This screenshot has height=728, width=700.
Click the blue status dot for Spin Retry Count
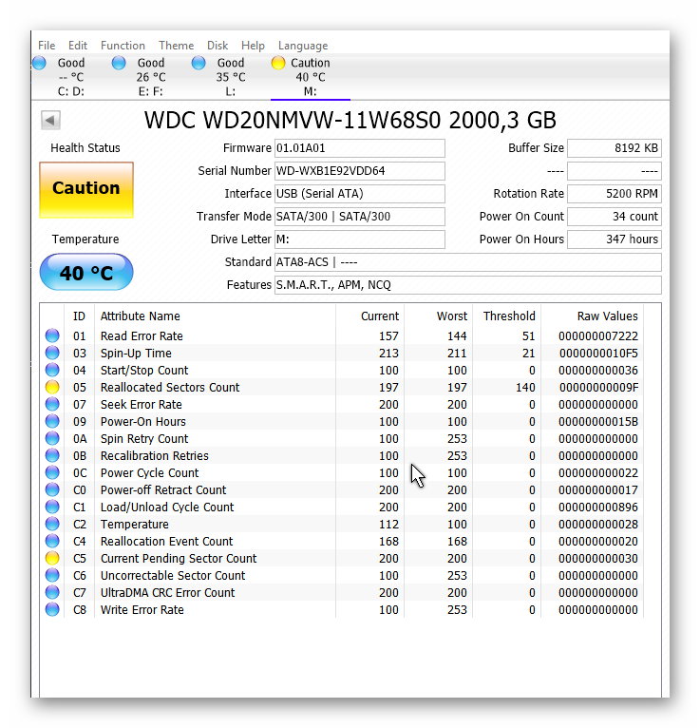point(52,439)
